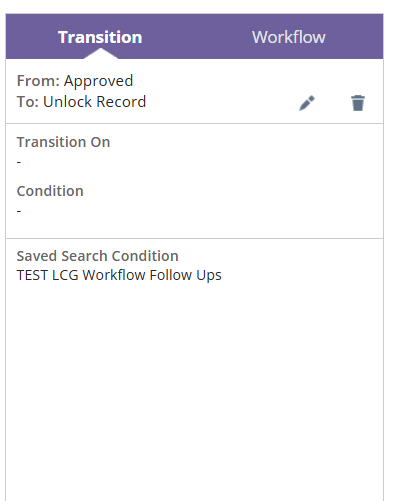Click the blank space right of Transition On

point(247,142)
